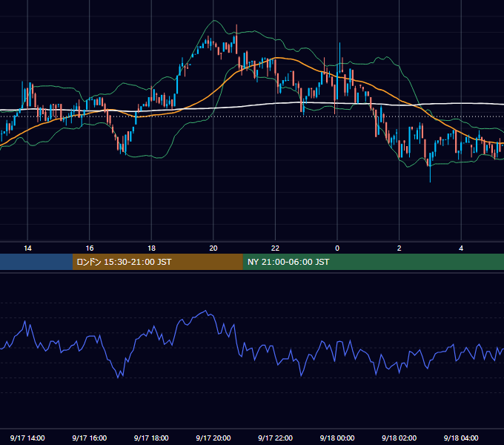
Task: Click the 9/17 16:00 date label
Action: coord(90,438)
